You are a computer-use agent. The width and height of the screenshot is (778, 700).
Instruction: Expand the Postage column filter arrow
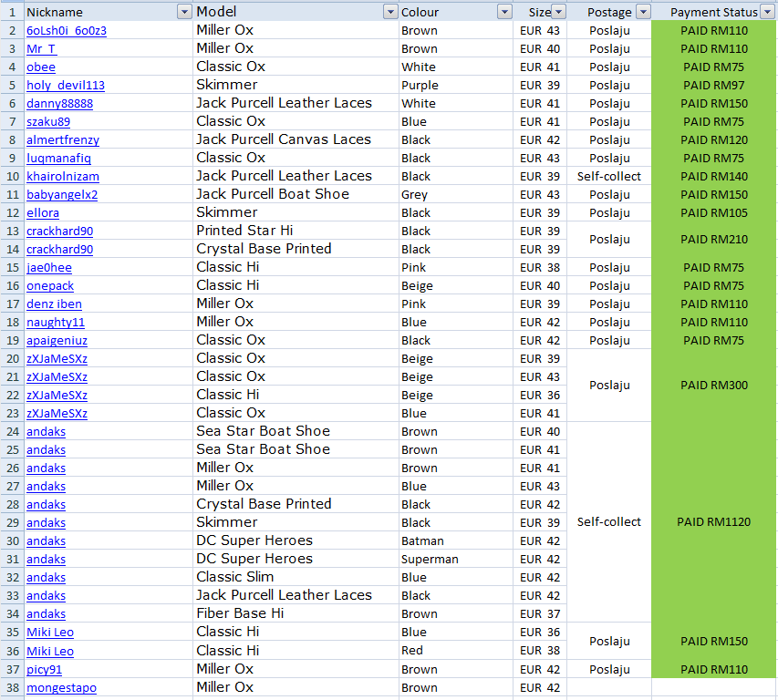click(643, 12)
